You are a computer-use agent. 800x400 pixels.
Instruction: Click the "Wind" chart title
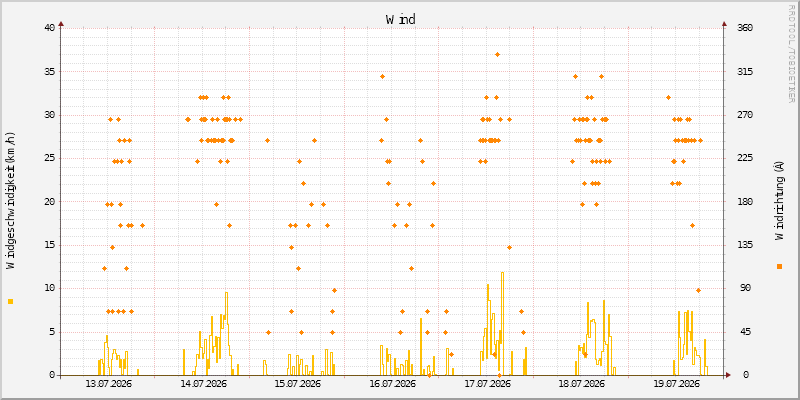tap(401, 19)
